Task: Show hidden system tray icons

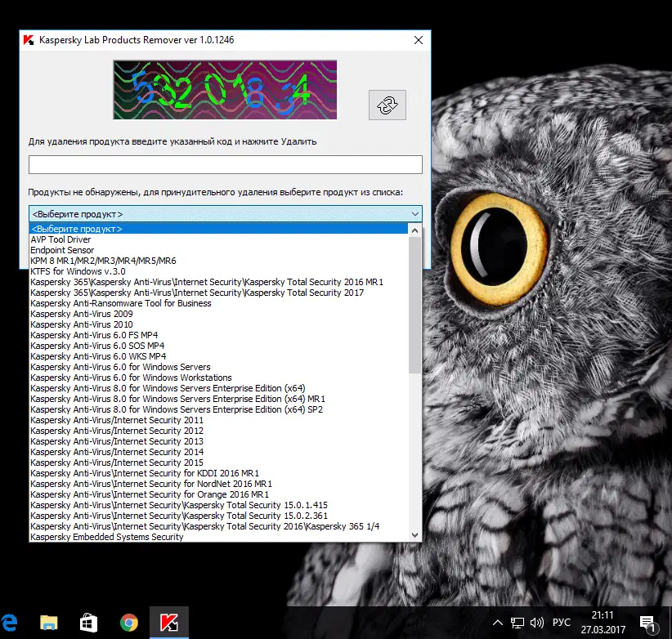Action: 498,623
